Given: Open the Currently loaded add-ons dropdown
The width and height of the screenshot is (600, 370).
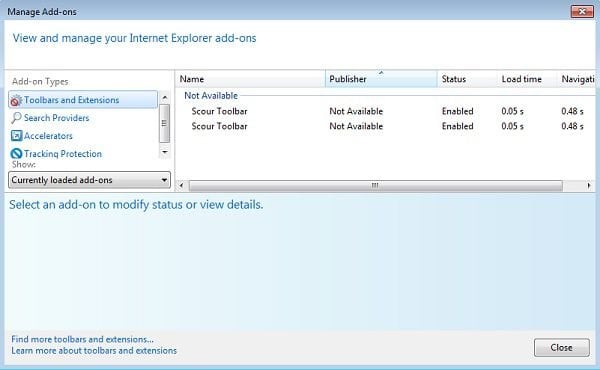Looking at the screenshot, I should click(x=89, y=180).
